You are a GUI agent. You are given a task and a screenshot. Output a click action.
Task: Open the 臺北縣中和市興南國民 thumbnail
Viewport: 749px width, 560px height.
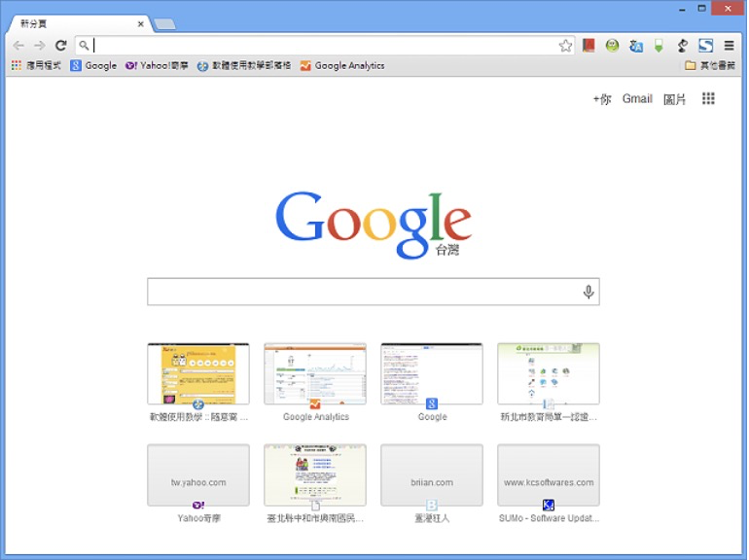click(315, 475)
